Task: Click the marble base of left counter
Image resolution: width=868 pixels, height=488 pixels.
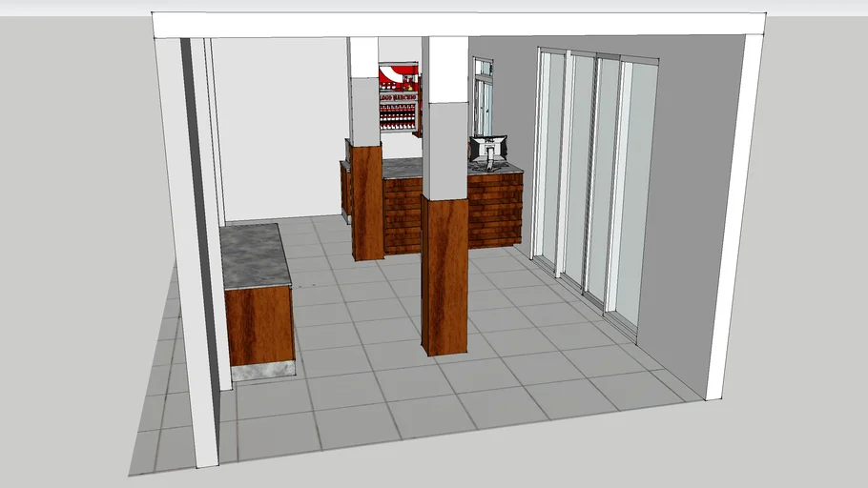Action: 262,371
